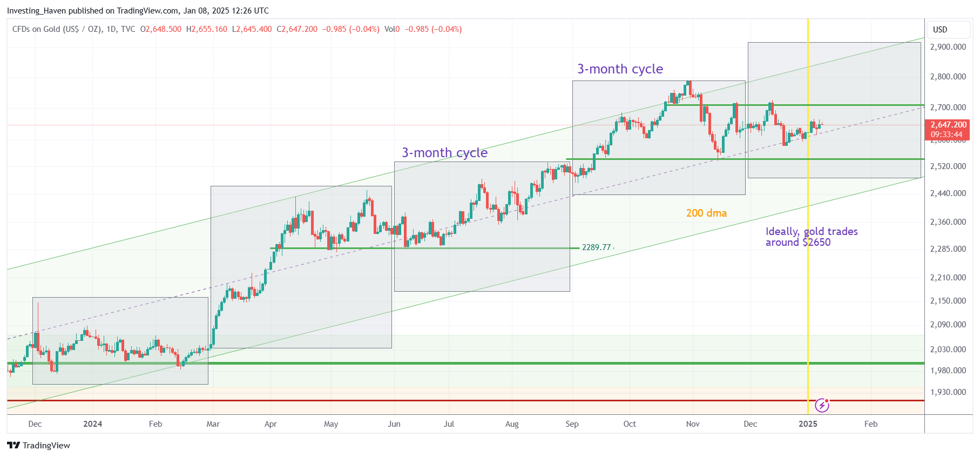Click the L2,645.400 low value
Viewport: 980px width, 457px height.
[x=252, y=29]
